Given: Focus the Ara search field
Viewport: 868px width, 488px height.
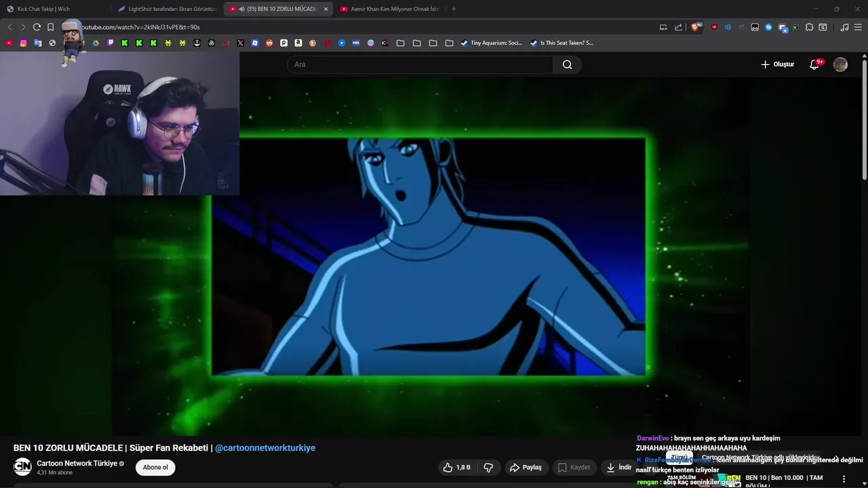Looking at the screenshot, I should [420, 64].
